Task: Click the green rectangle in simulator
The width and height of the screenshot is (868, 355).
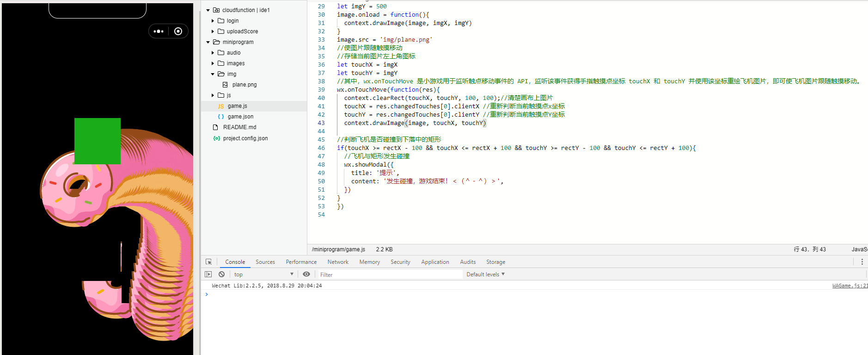Action: [x=98, y=141]
